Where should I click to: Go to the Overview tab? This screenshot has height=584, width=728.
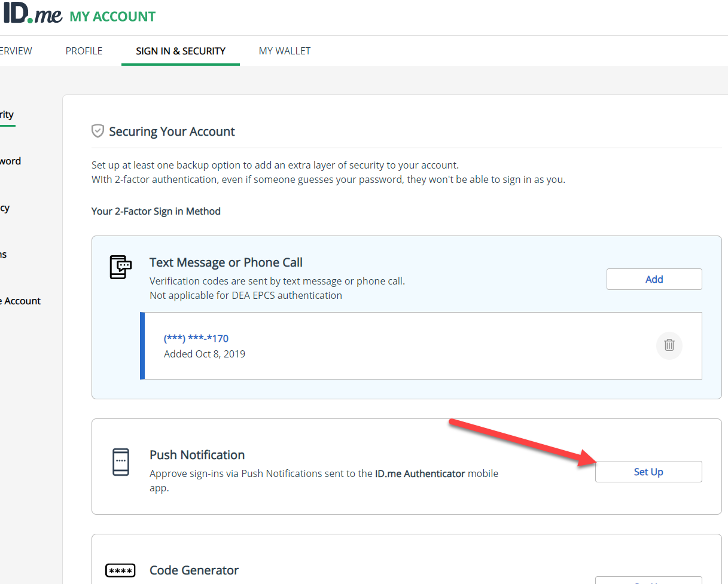(15, 51)
